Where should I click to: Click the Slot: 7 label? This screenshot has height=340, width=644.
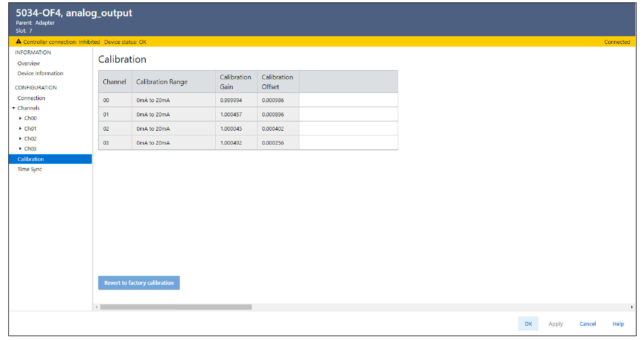pos(24,31)
